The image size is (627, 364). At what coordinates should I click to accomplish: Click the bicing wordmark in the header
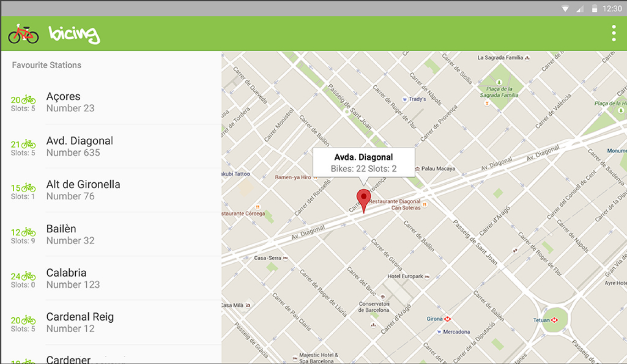pyautogui.click(x=74, y=34)
